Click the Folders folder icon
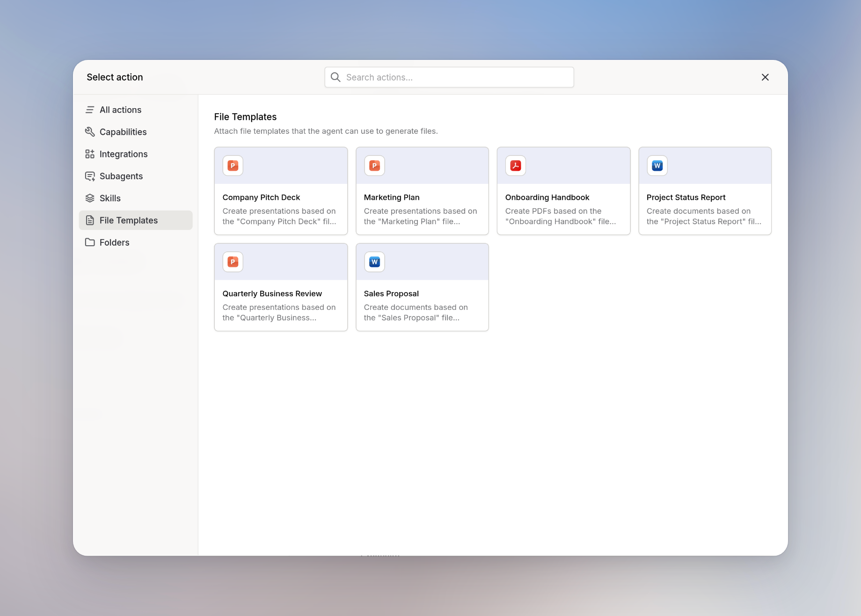Screen dimensions: 861x616 click(90, 242)
